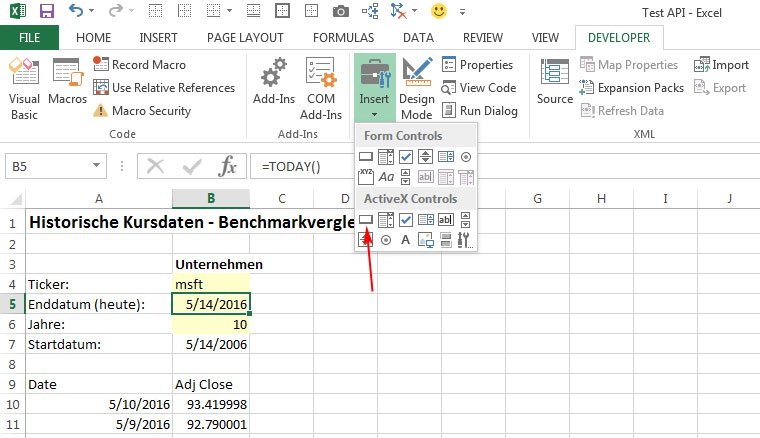
Task: Select ActiveX Check Box control
Action: [x=406, y=220]
